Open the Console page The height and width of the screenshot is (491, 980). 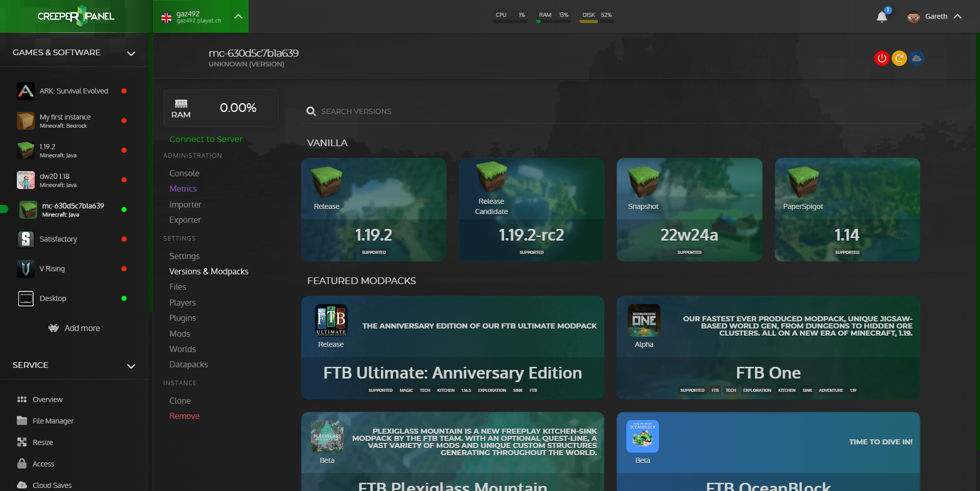[x=184, y=173]
